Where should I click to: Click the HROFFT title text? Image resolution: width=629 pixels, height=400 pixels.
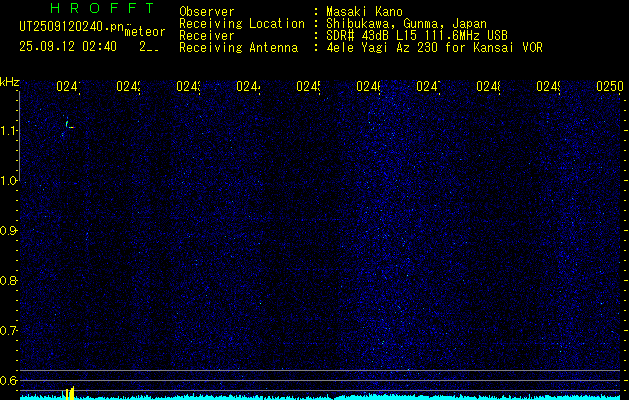pyautogui.click(x=102, y=8)
